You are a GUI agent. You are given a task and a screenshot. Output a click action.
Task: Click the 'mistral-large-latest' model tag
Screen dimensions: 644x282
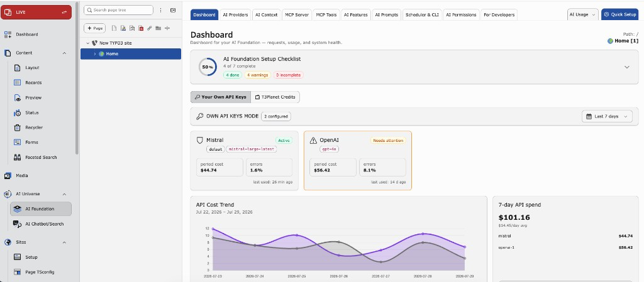[252, 149]
